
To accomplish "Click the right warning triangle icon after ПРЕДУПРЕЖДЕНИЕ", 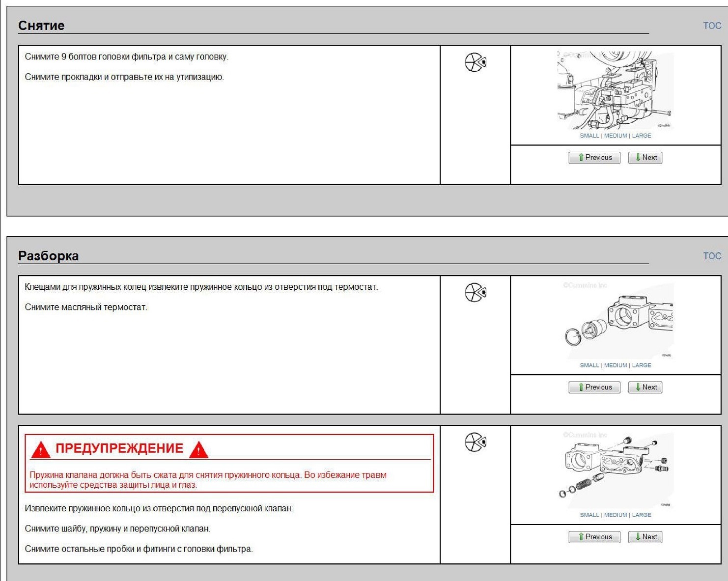I will [x=198, y=450].
